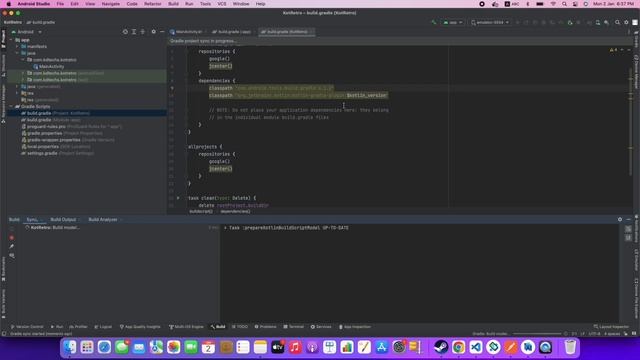This screenshot has height=360, width=640.
Task: Click pin tab icon in Build panel
Action: [12, 247]
